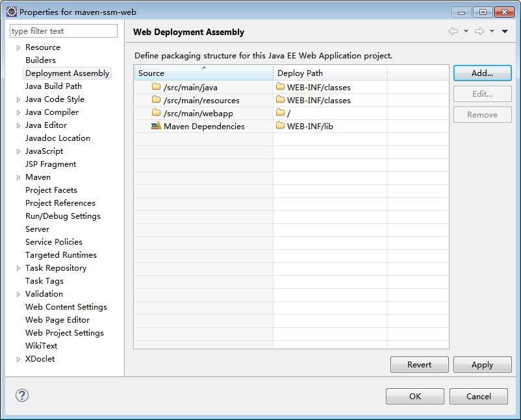Expand the Validation node
This screenshot has height=420, width=521.
coord(19,294)
